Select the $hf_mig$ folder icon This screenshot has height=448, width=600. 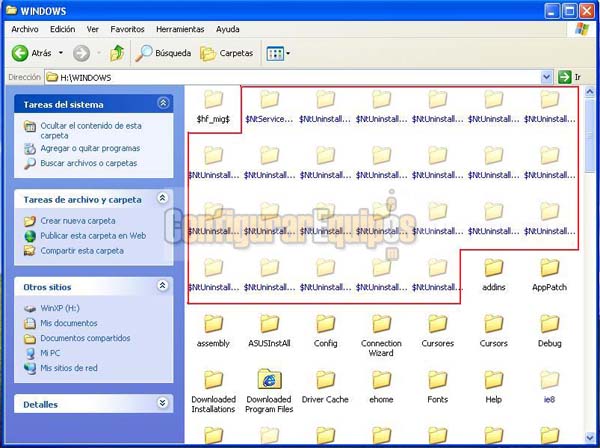[x=214, y=99]
